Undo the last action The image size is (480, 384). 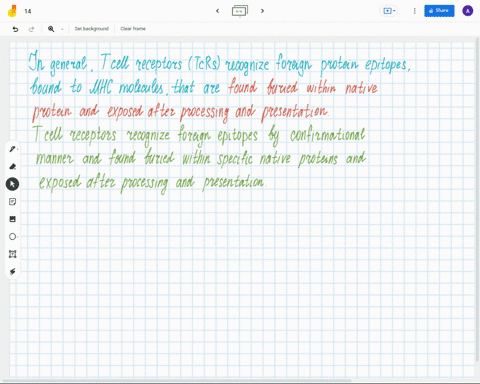coord(15,29)
